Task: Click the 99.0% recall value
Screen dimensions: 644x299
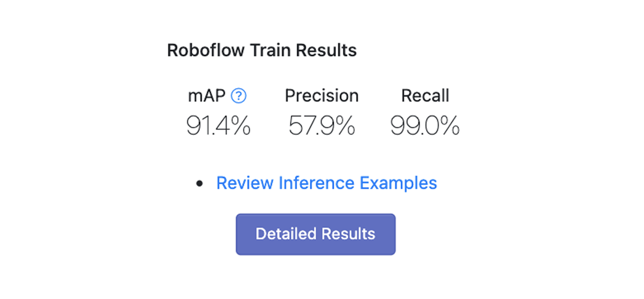Action: coord(425,126)
